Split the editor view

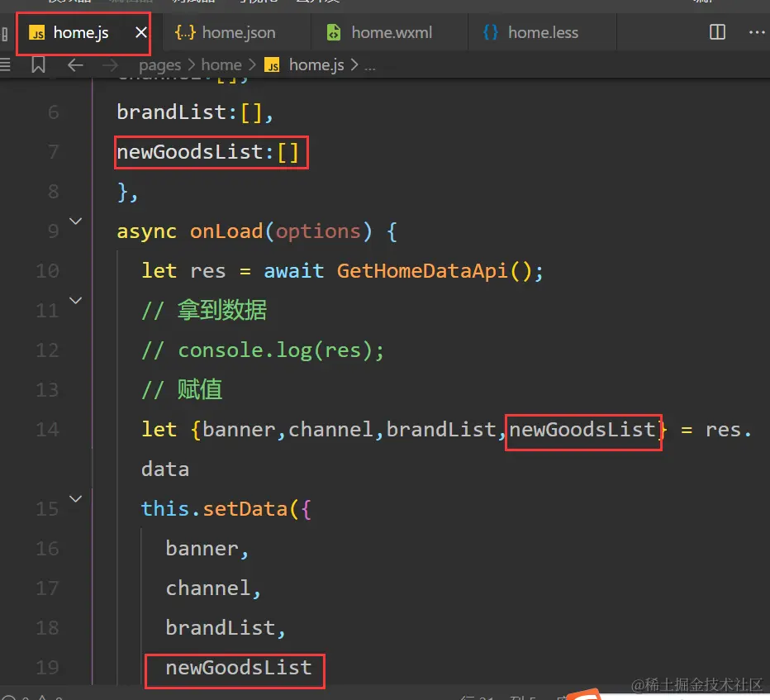pos(717,32)
